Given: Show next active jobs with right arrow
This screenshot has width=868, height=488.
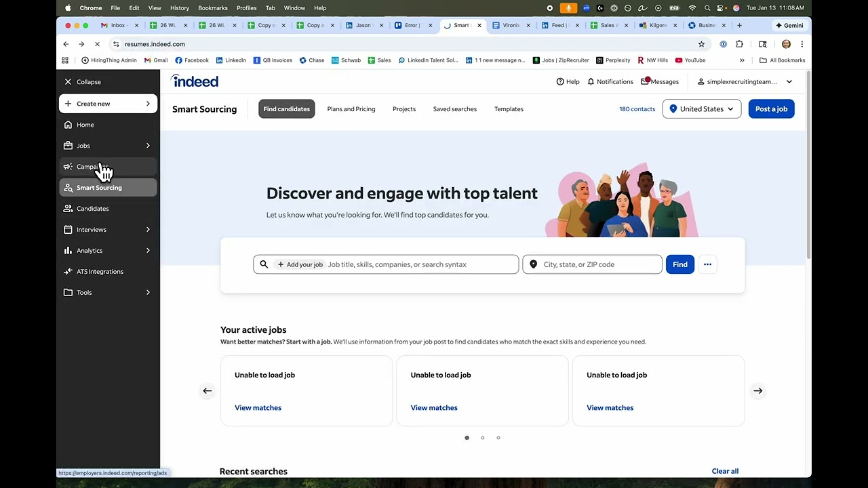Looking at the screenshot, I should pyautogui.click(x=757, y=391).
